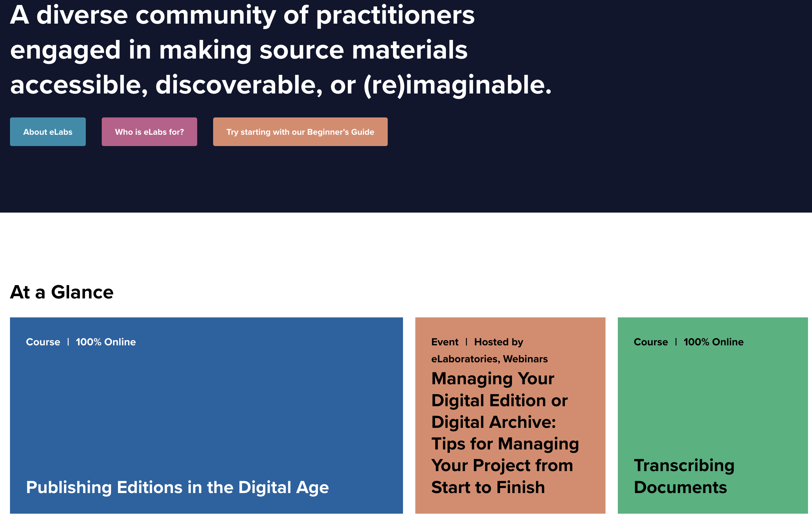This screenshot has height=519, width=812.
Task: Select the Event label on the orange card
Action: [445, 342]
